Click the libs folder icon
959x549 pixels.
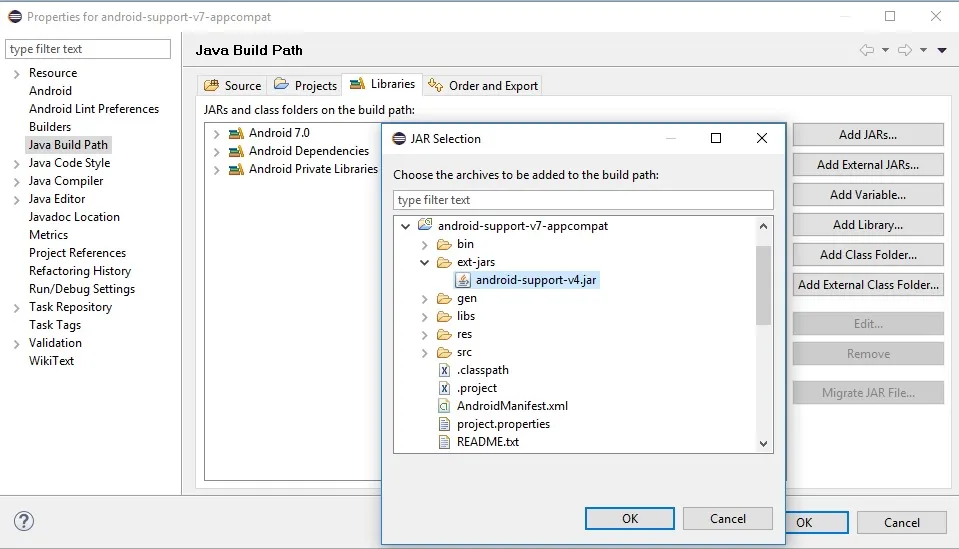tap(444, 317)
